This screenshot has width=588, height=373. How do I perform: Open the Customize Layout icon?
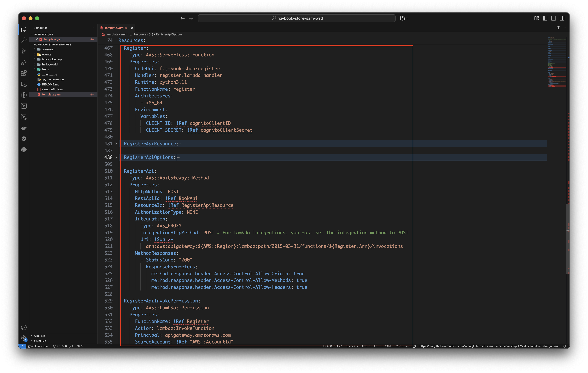click(x=536, y=18)
